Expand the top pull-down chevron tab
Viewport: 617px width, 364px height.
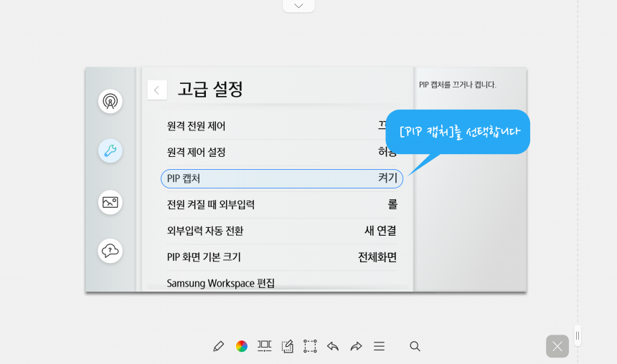tap(298, 6)
